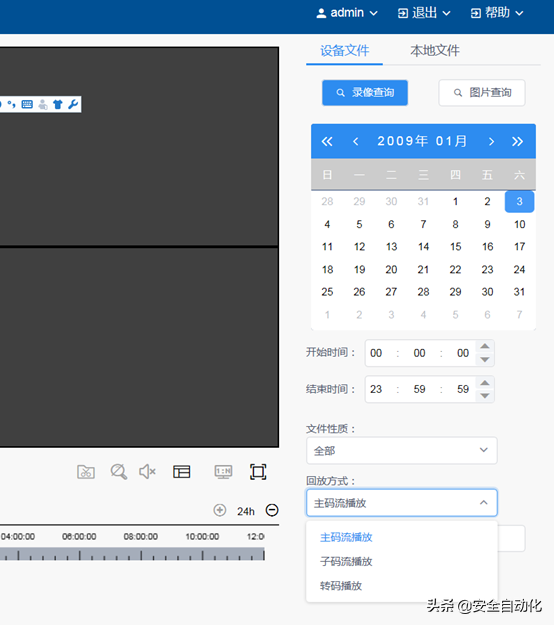
Task: Zoom out timeline with minus icon
Action: [x=272, y=510]
